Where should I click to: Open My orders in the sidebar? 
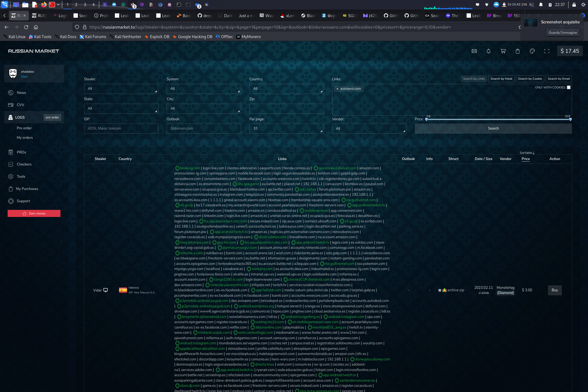(x=25, y=138)
